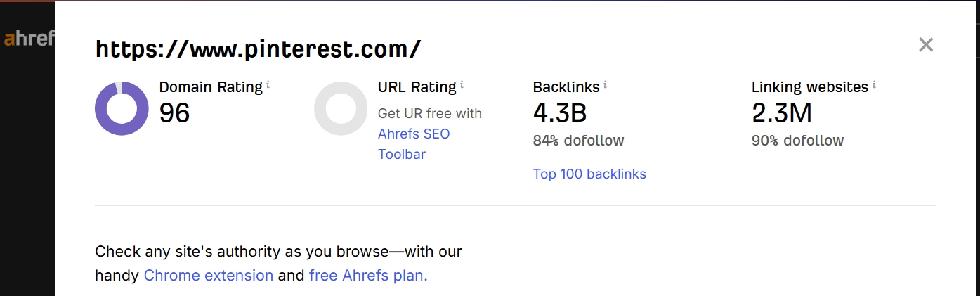The image size is (980, 296).
Task: Click the info icon beside URL Rating
Action: (462, 85)
